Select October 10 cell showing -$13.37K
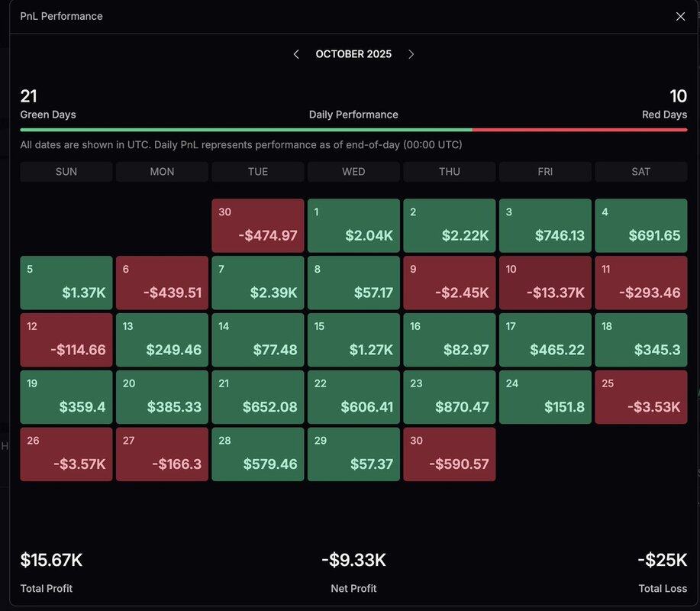The height and width of the screenshot is (611, 700). point(545,283)
